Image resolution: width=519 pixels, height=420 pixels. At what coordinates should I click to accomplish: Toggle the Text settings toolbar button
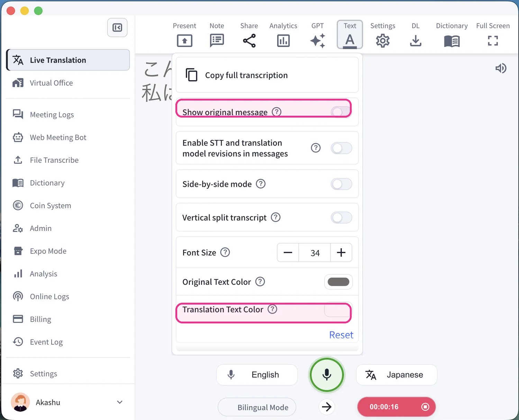350,35
